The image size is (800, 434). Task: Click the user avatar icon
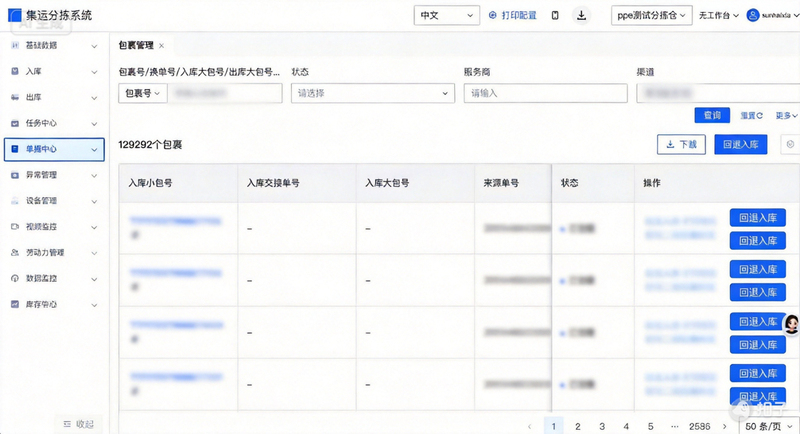coord(753,15)
